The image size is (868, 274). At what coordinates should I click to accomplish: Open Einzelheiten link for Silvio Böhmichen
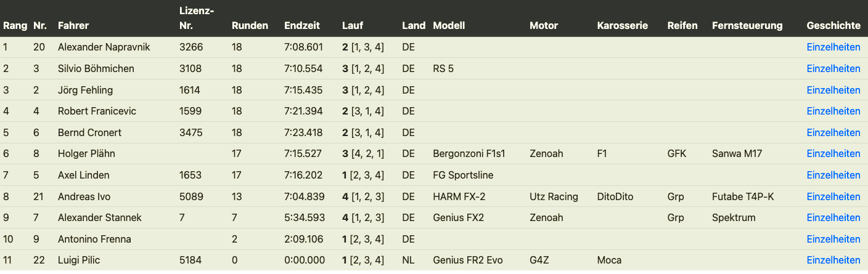coord(833,68)
